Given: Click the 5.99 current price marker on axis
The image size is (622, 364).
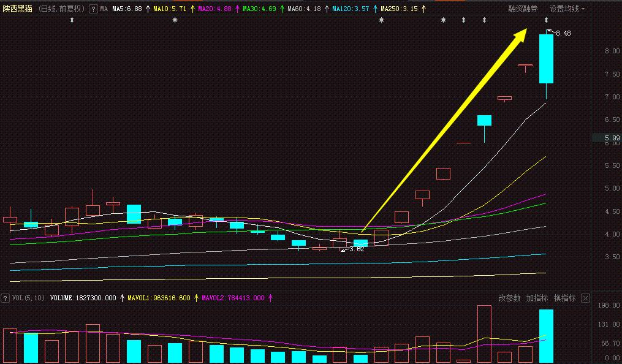Looking at the screenshot, I should point(612,138).
